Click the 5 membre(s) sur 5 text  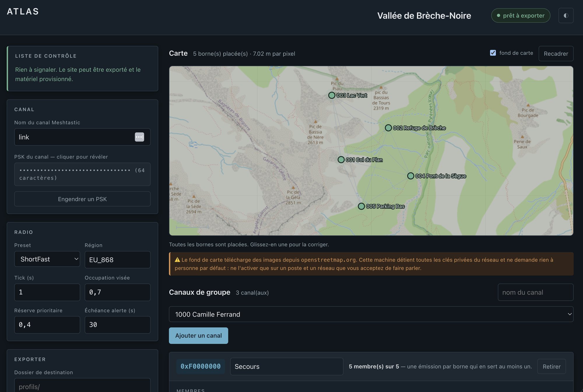pos(374,366)
